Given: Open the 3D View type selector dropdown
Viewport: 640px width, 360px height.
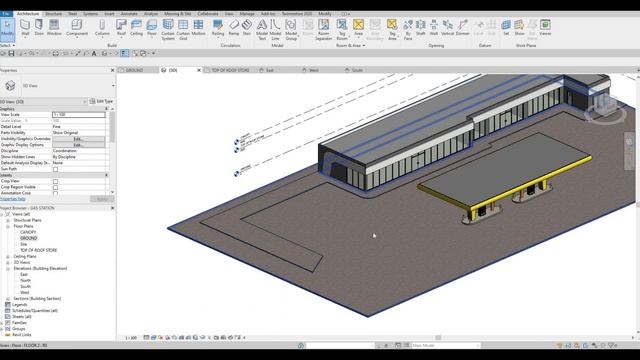Looking at the screenshot, I should (x=113, y=86).
